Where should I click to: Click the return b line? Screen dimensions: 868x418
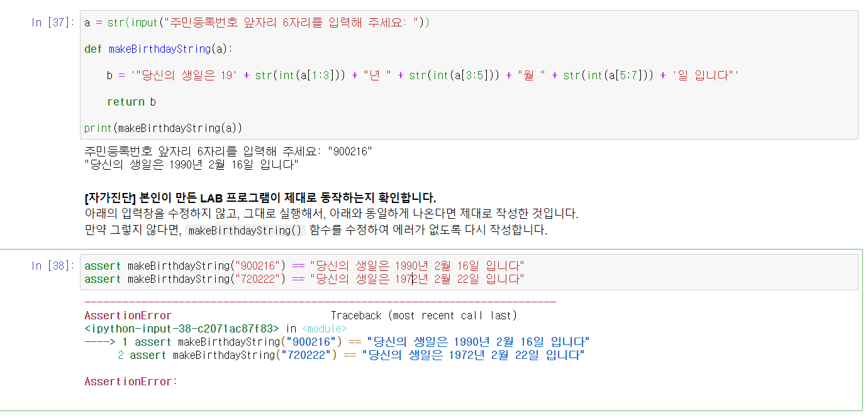(x=131, y=102)
